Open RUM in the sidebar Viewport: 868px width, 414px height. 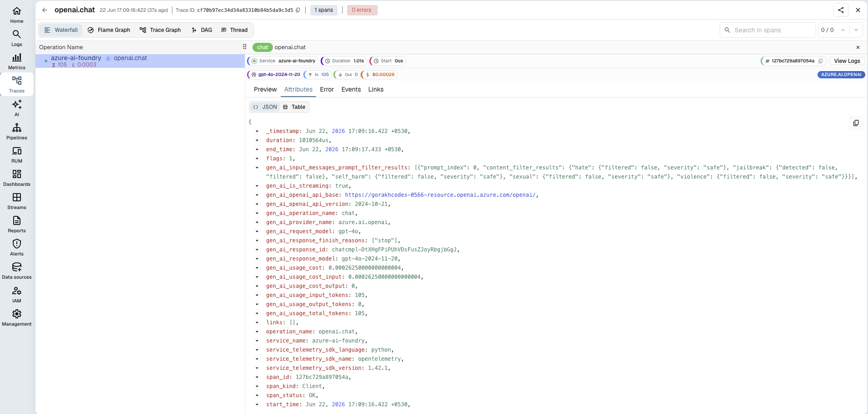(17, 154)
